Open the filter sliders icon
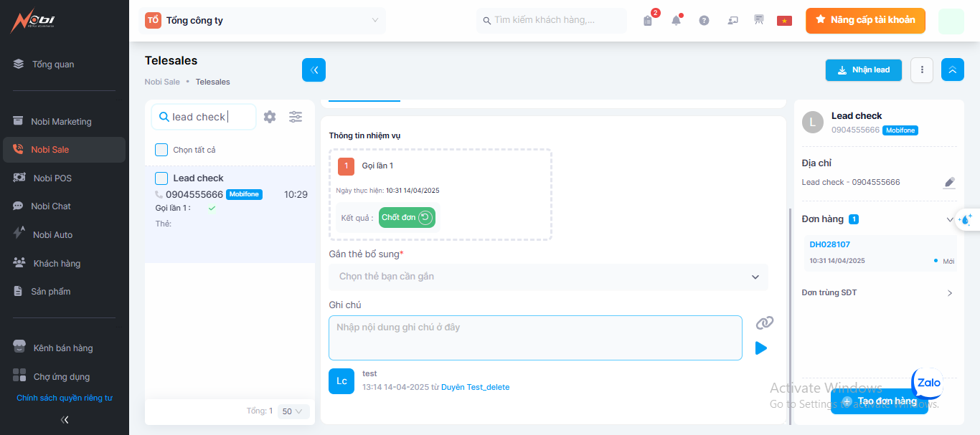 296,117
